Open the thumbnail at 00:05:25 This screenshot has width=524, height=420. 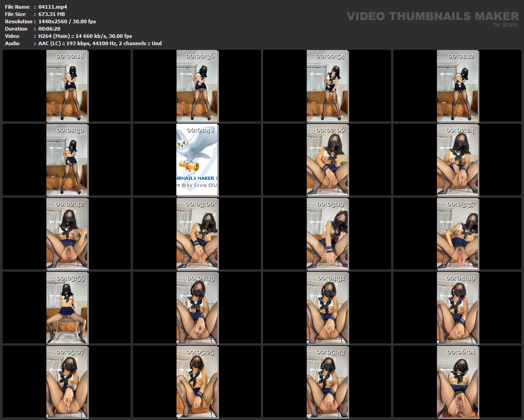coord(197,382)
